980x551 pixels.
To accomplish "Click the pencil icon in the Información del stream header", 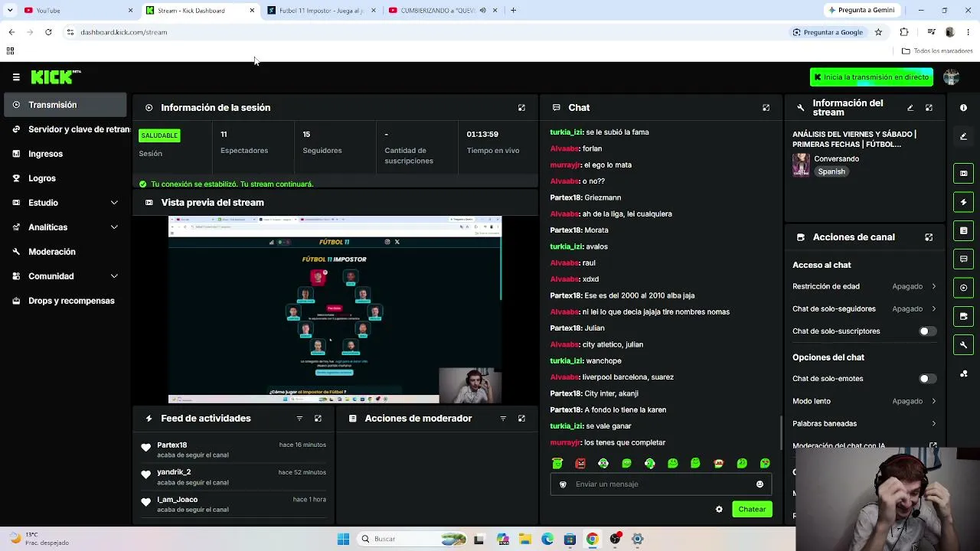I will tap(910, 108).
